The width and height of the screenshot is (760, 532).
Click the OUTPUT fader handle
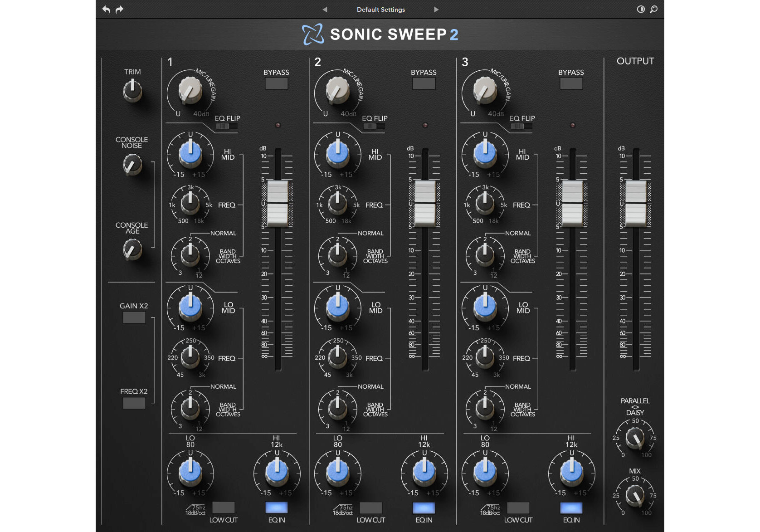(636, 203)
